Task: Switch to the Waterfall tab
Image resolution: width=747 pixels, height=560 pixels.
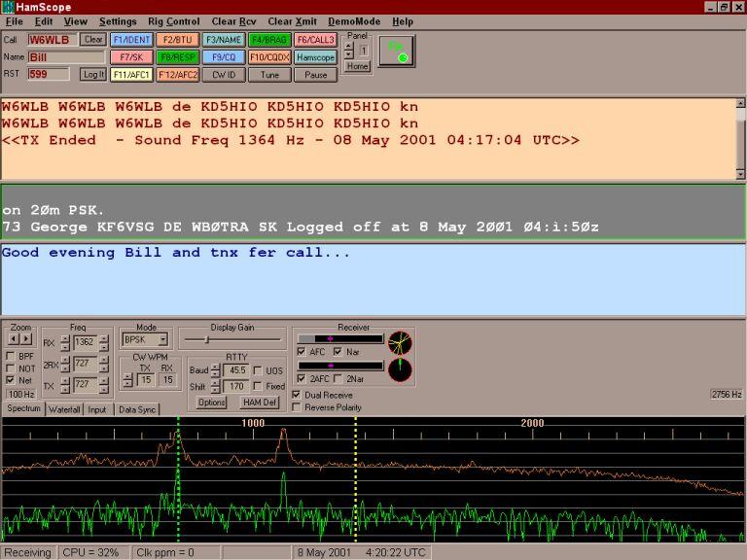Action: [65, 410]
